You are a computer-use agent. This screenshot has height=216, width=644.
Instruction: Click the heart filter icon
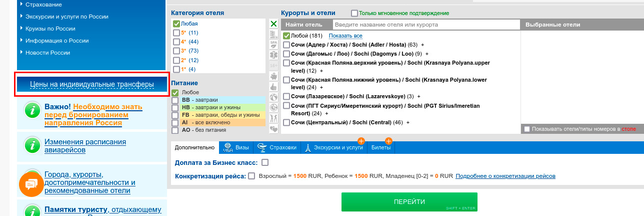point(273,129)
